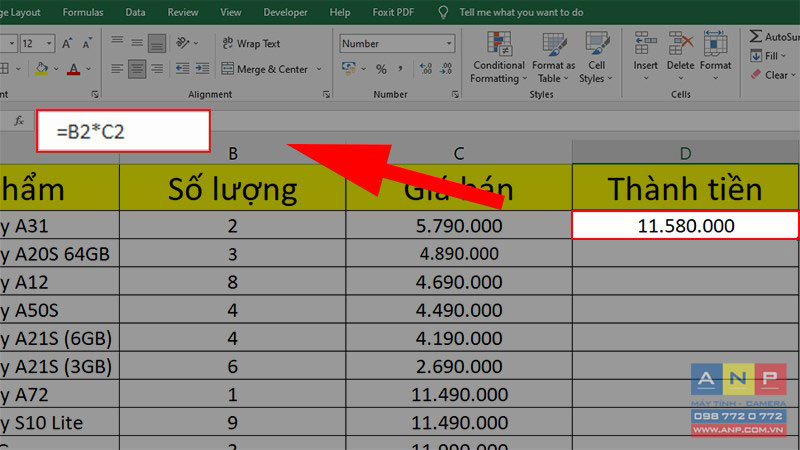Click Tell me what you want to do

[x=521, y=12]
